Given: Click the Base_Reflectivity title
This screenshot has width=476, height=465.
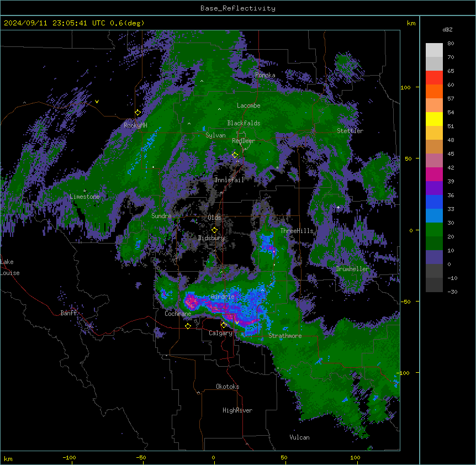Looking at the screenshot, I should tap(238, 8).
